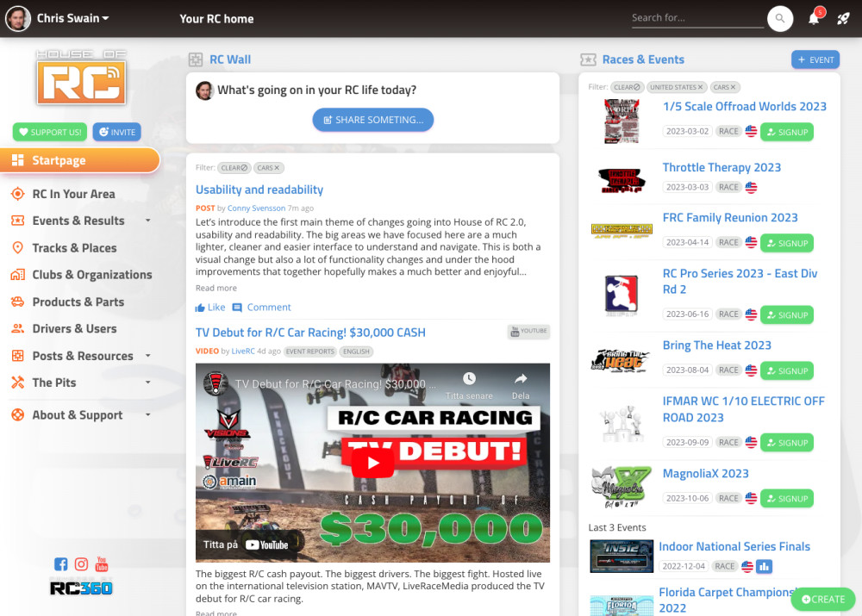Image resolution: width=862 pixels, height=616 pixels.
Task: Click the SHARE SOMETING... button
Action: coord(373,120)
